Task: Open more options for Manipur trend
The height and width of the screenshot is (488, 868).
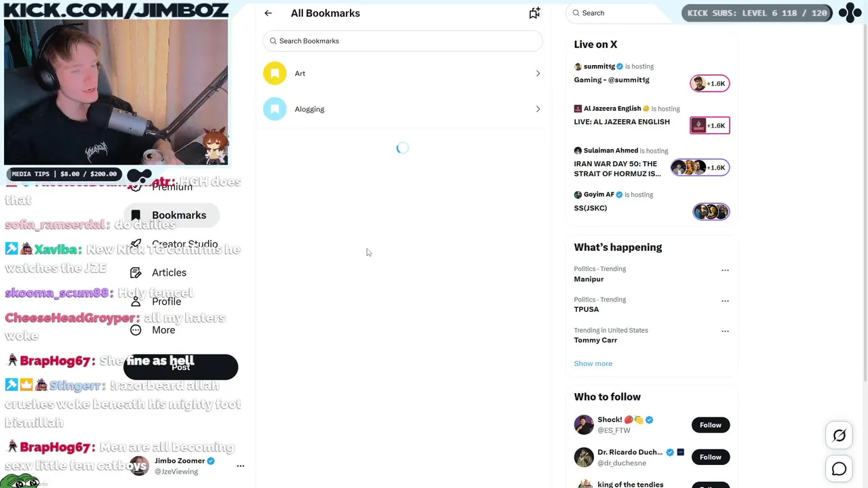Action: point(725,270)
